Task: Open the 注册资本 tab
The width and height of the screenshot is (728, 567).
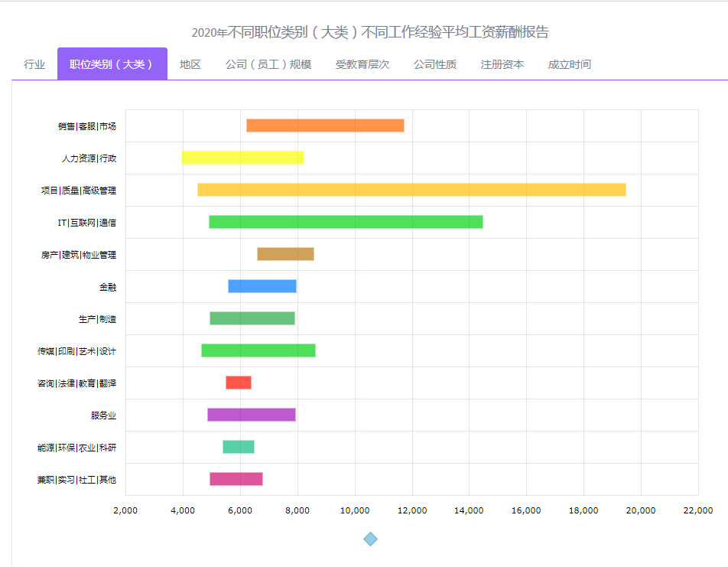Action: [502, 64]
